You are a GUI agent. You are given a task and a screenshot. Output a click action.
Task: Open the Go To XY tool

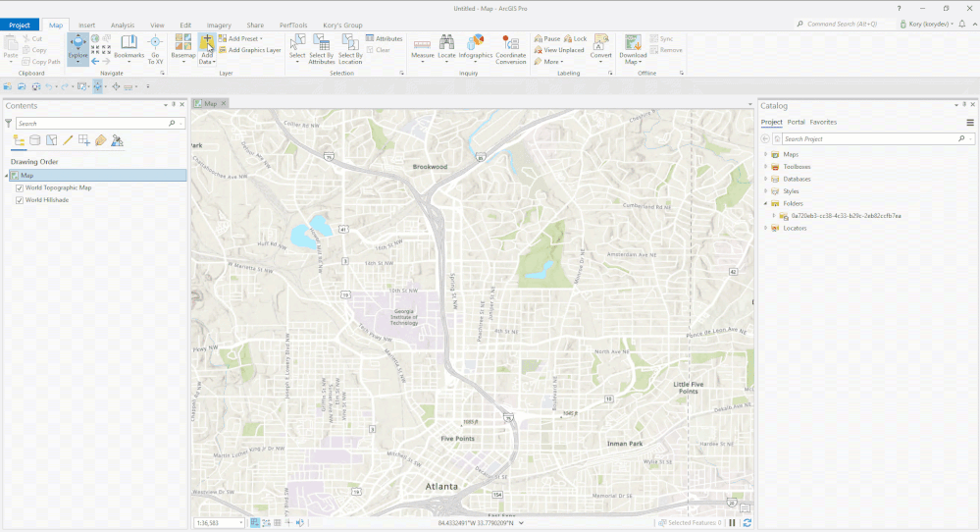click(x=155, y=49)
